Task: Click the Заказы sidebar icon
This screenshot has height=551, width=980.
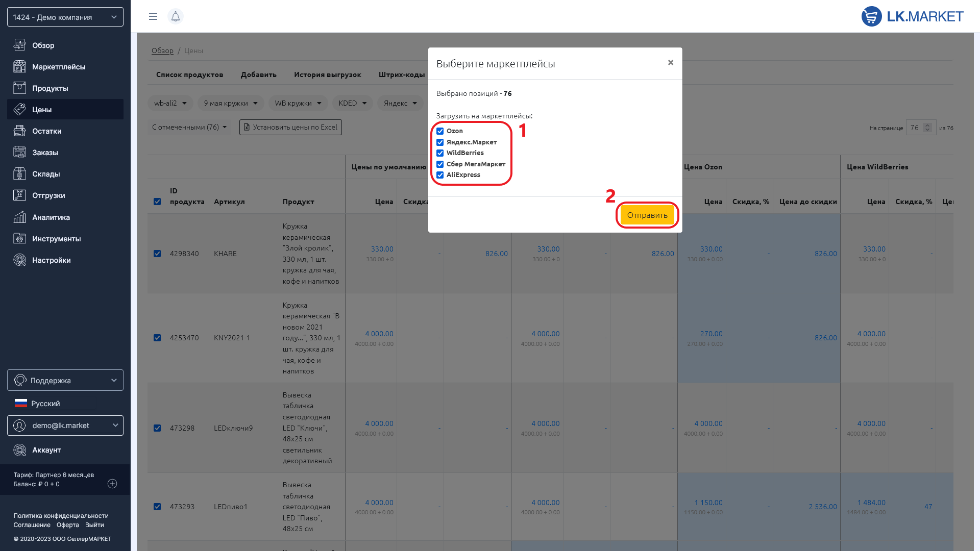Action: tap(19, 152)
